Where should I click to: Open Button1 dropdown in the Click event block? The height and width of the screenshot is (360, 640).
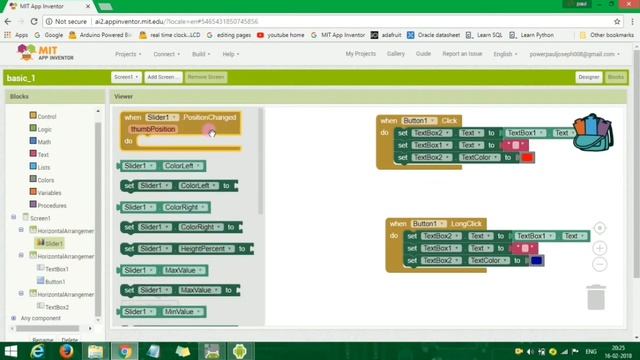[418, 120]
